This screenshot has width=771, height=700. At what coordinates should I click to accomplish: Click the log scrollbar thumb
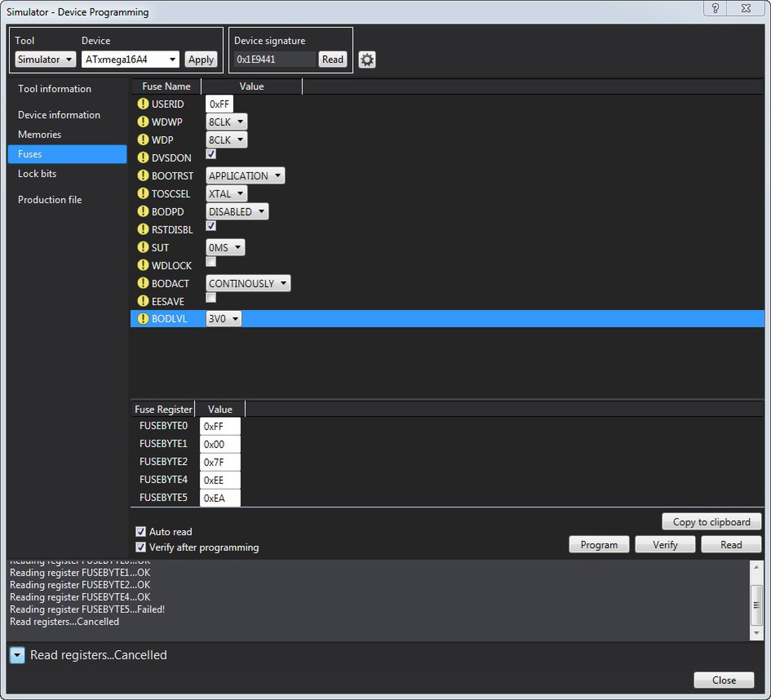[x=757, y=605]
